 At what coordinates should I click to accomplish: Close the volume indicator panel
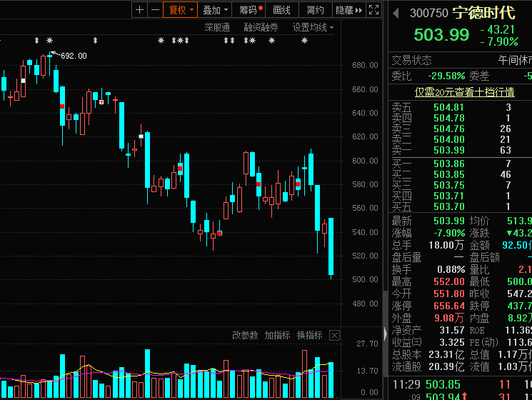pos(334,335)
